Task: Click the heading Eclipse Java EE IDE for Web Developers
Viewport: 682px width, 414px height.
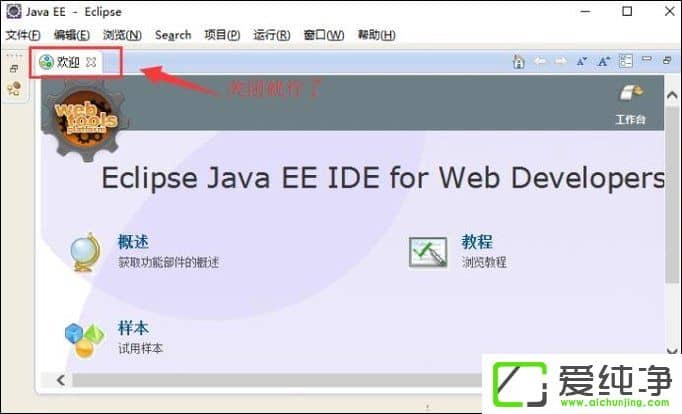Action: tap(383, 178)
